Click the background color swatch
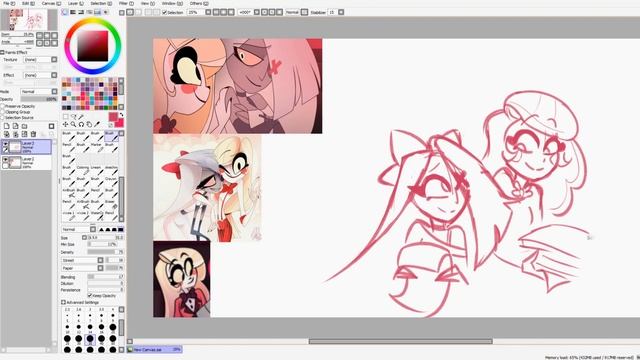The width and height of the screenshot is (640, 360). coord(120,123)
